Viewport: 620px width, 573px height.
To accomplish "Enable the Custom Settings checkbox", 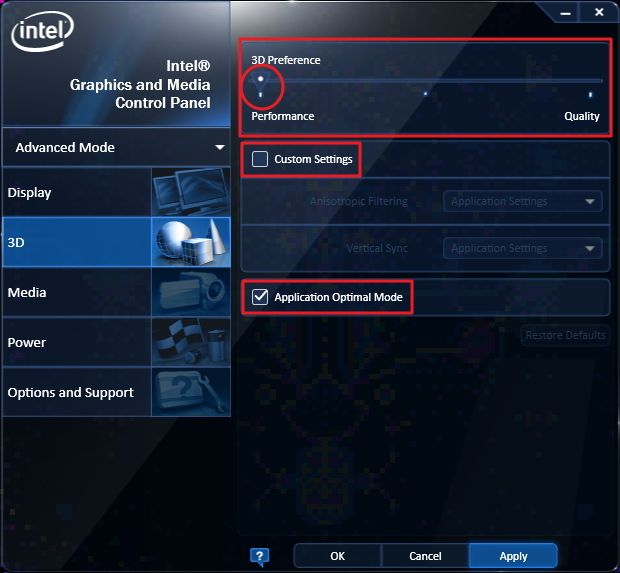I will coord(260,159).
